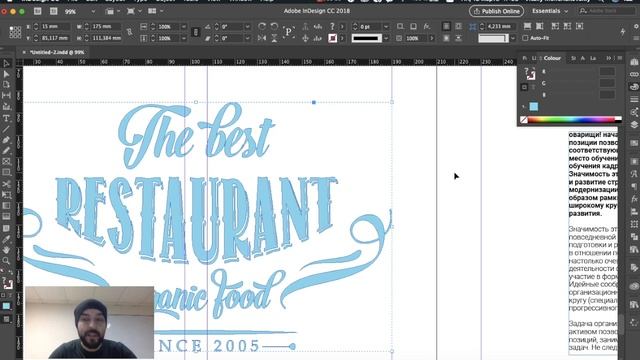640x360 pixels.
Task: Select the Page tool
Action: 7,84
